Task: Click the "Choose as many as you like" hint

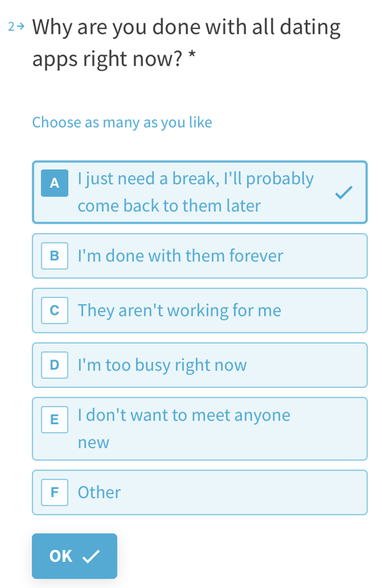Action: [122, 123]
